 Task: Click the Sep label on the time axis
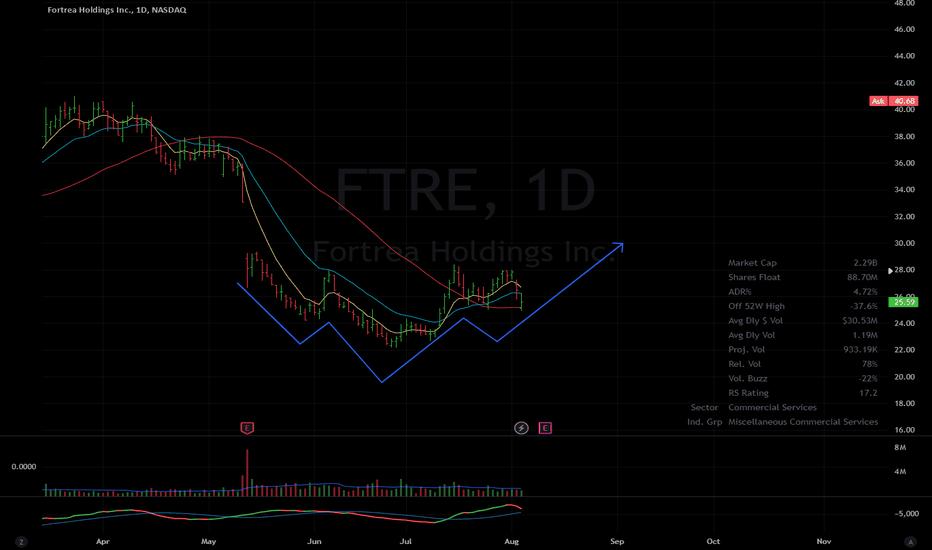point(617,541)
